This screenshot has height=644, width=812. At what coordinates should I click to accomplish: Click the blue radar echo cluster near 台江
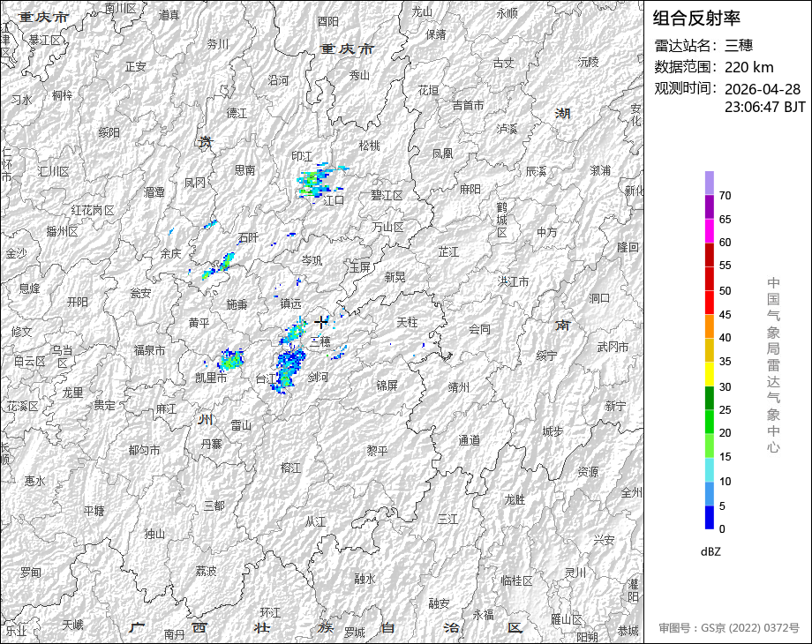pyautogui.click(x=289, y=371)
